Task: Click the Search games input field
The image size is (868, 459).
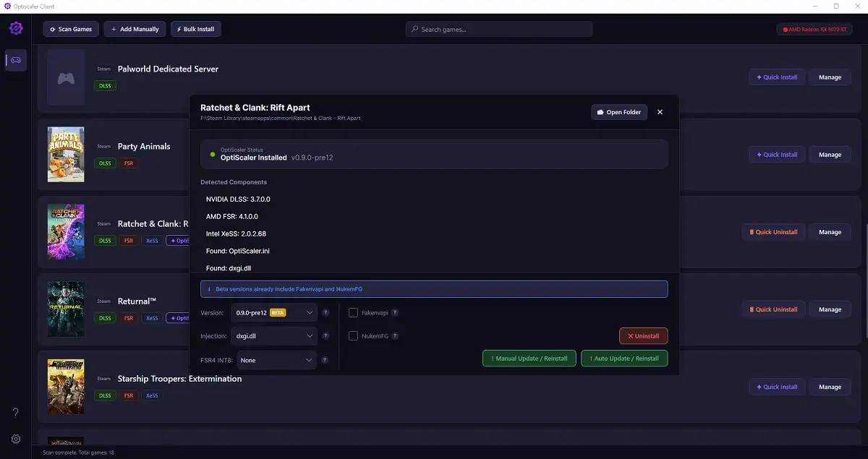Action: 499,29
